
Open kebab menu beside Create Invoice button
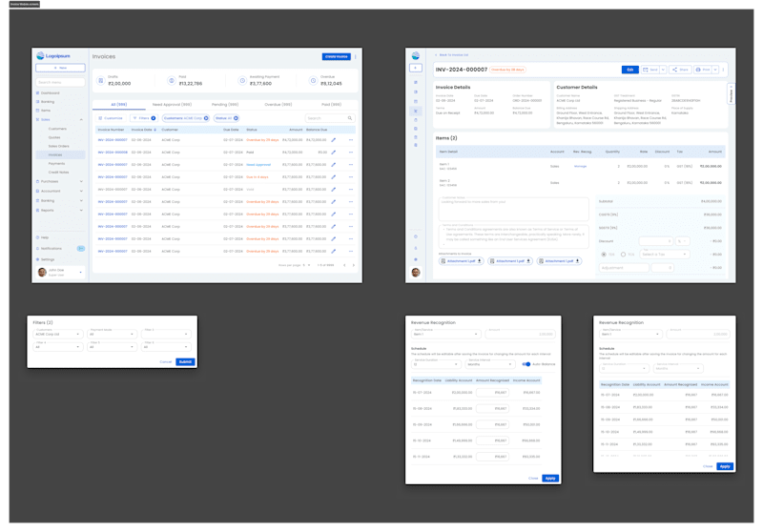pos(356,57)
